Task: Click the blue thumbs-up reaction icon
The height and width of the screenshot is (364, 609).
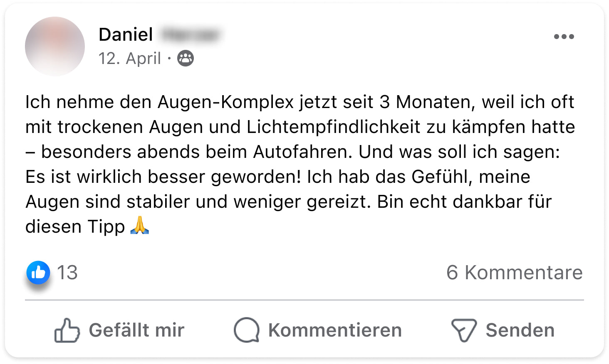Action: coord(38,273)
